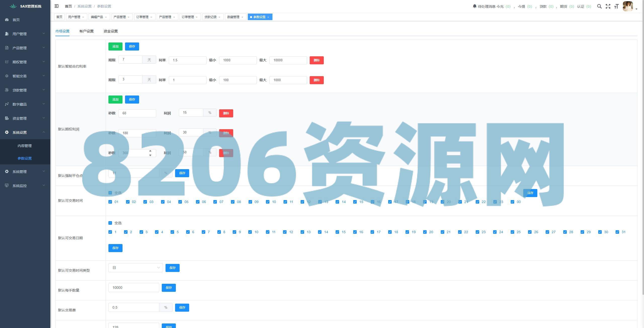The width and height of the screenshot is (644, 328).
Task: Click the pending messages bell icon
Action: (474, 6)
